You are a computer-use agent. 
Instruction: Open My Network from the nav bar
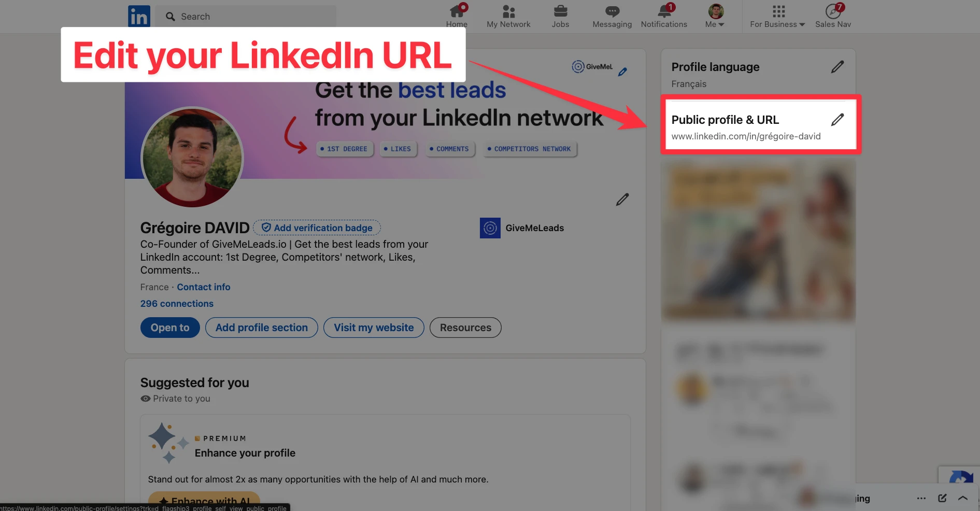tap(508, 16)
